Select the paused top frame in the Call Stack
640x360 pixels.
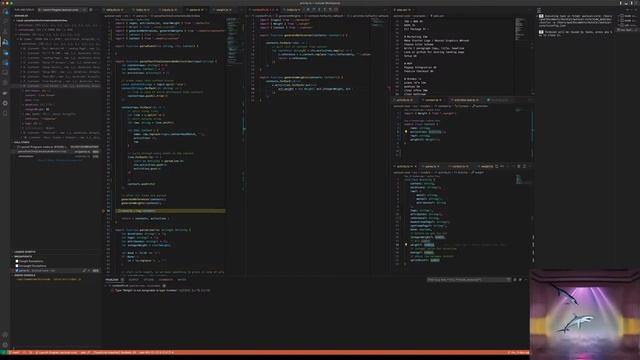pyautogui.click(x=56, y=151)
